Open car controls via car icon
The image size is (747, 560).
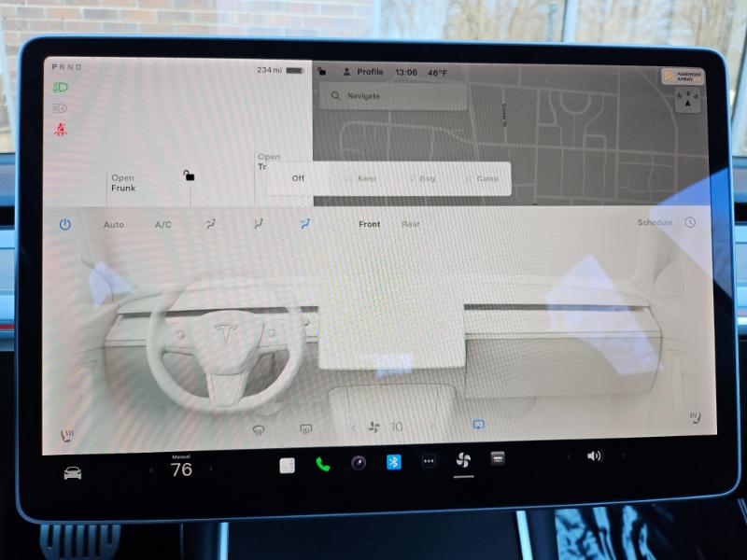click(72, 472)
